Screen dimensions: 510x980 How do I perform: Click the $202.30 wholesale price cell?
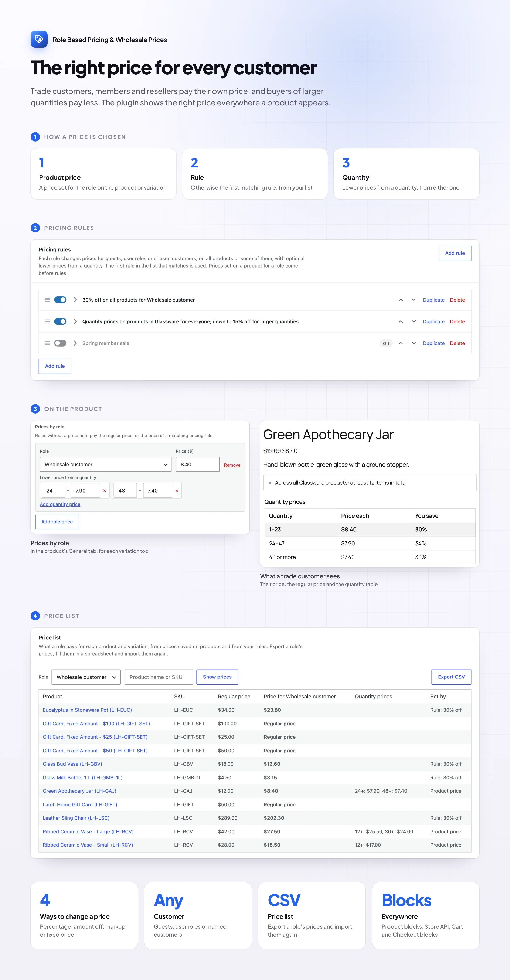tap(274, 818)
